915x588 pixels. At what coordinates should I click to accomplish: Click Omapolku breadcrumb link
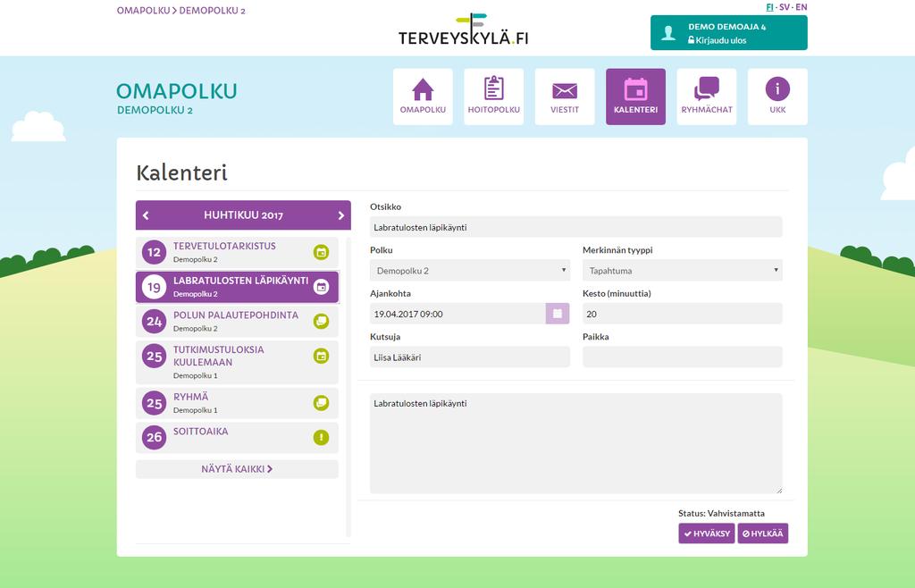(143, 11)
